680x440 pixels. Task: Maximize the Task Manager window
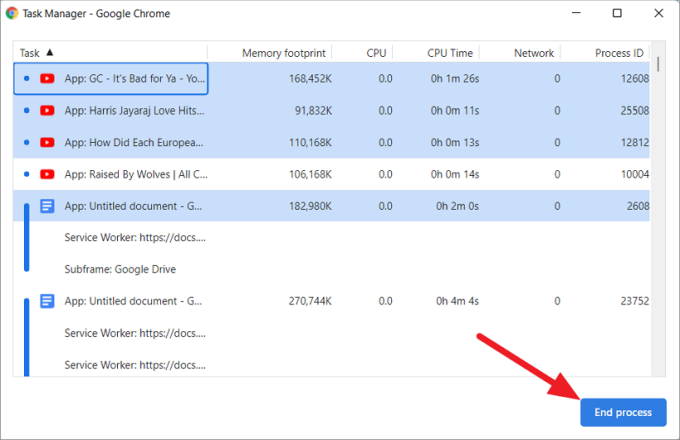[x=617, y=14]
